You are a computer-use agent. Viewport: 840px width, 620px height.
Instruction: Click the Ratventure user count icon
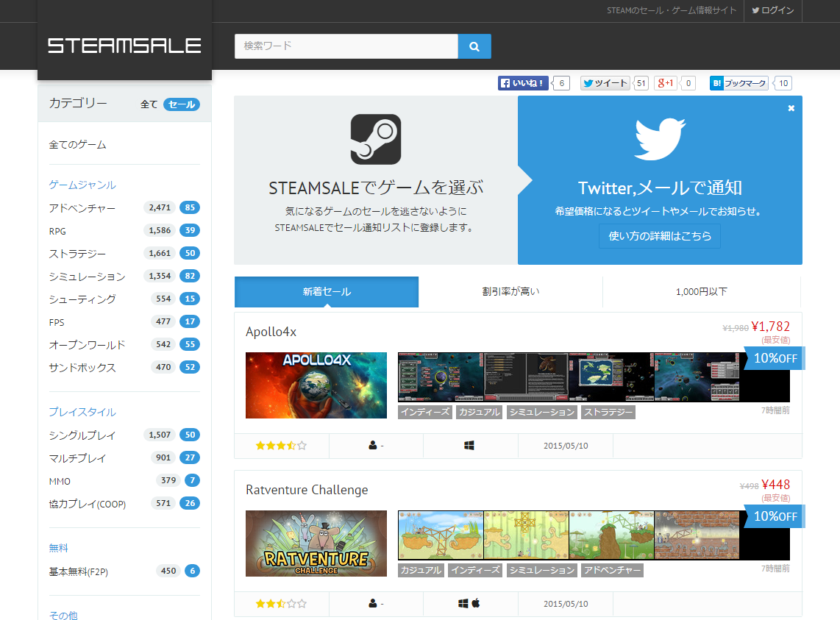click(373, 603)
